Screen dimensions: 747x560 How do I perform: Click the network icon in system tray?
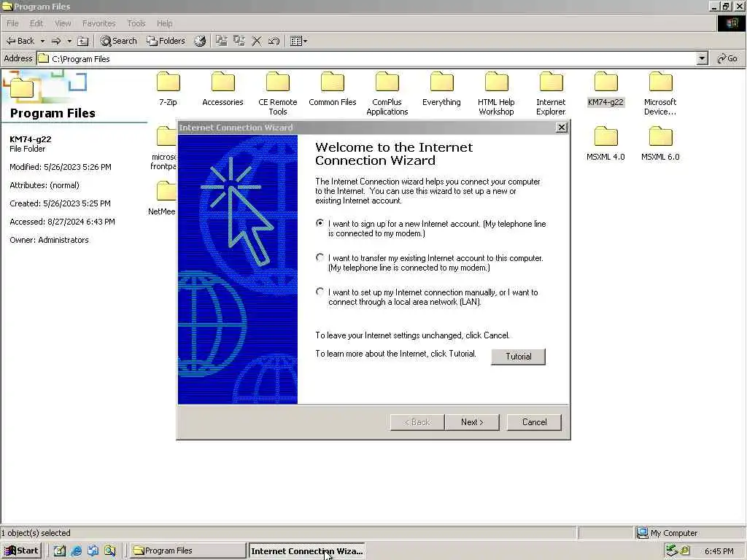(x=672, y=551)
